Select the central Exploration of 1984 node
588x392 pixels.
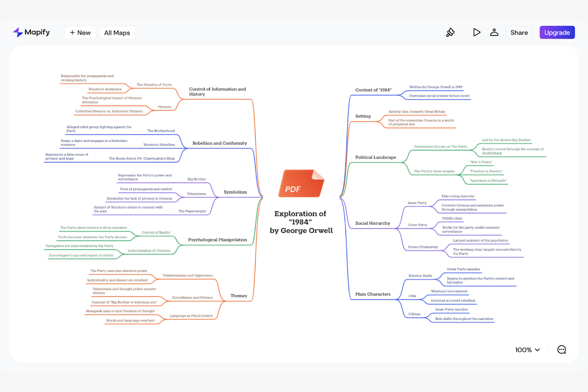coord(301,222)
